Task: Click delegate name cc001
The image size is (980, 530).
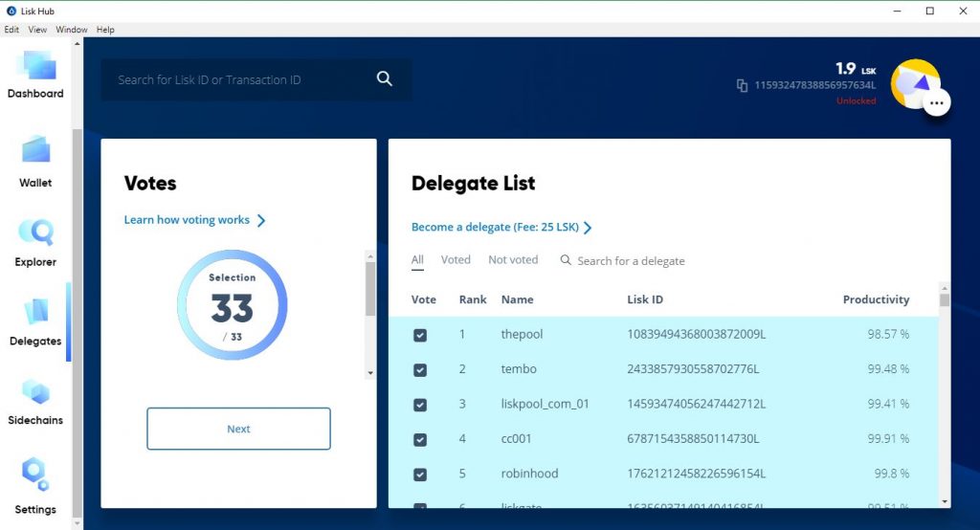Action: pyautogui.click(x=516, y=439)
